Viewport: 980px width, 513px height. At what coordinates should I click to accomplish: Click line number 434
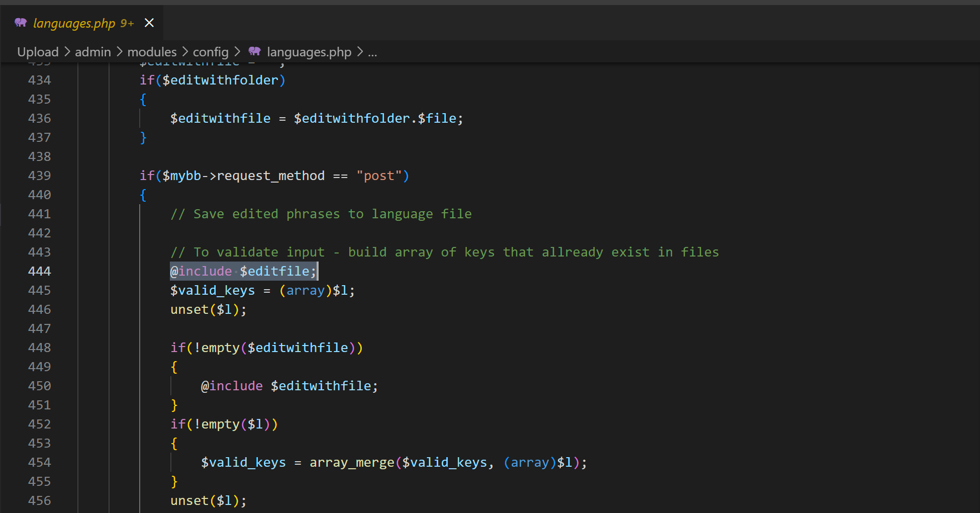(39, 80)
